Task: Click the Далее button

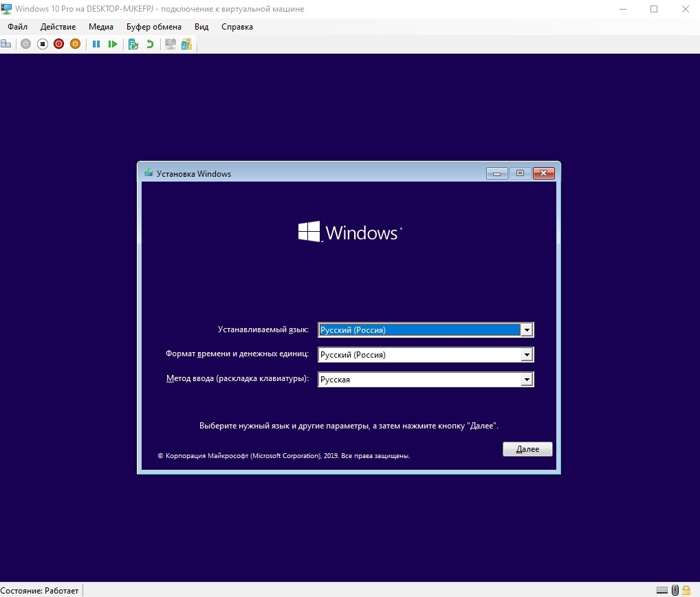Action: (x=527, y=449)
